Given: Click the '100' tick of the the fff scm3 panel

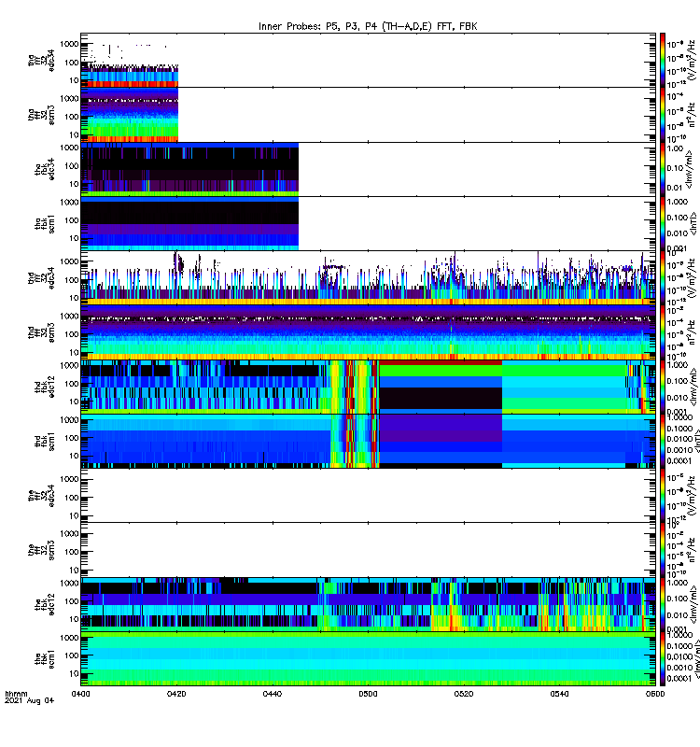Looking at the screenshot, I should coord(72,552).
